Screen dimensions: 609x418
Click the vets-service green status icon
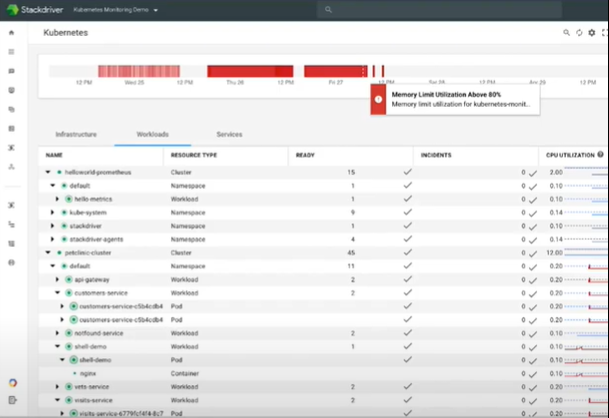[69, 387]
